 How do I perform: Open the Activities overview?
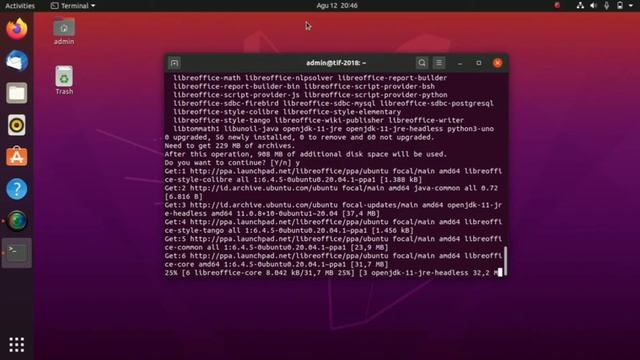click(20, 6)
